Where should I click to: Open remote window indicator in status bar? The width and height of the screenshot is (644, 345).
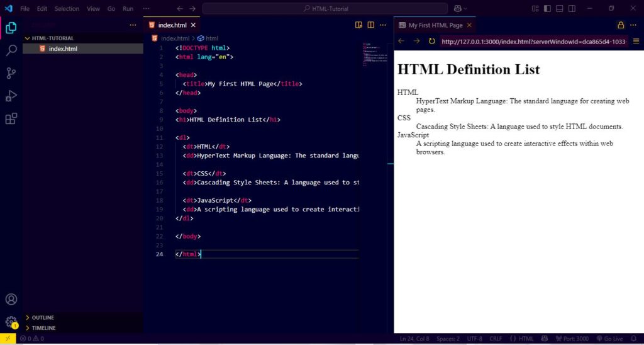click(x=8, y=339)
